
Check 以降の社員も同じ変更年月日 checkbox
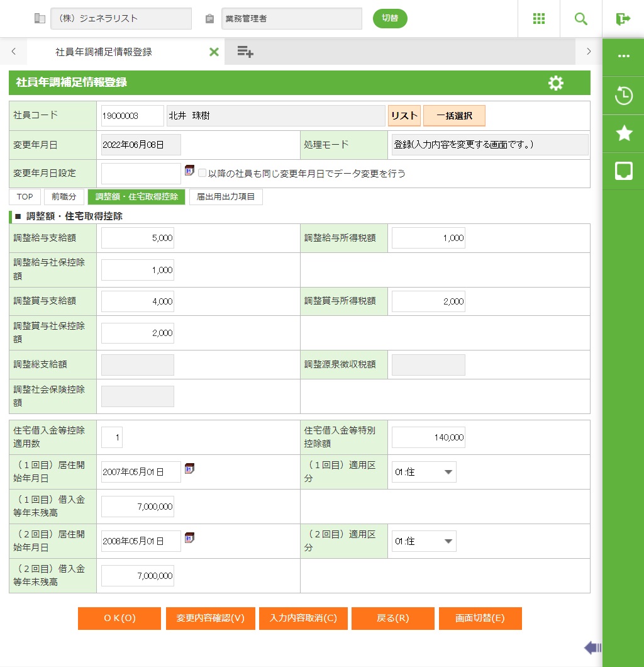coord(203,173)
